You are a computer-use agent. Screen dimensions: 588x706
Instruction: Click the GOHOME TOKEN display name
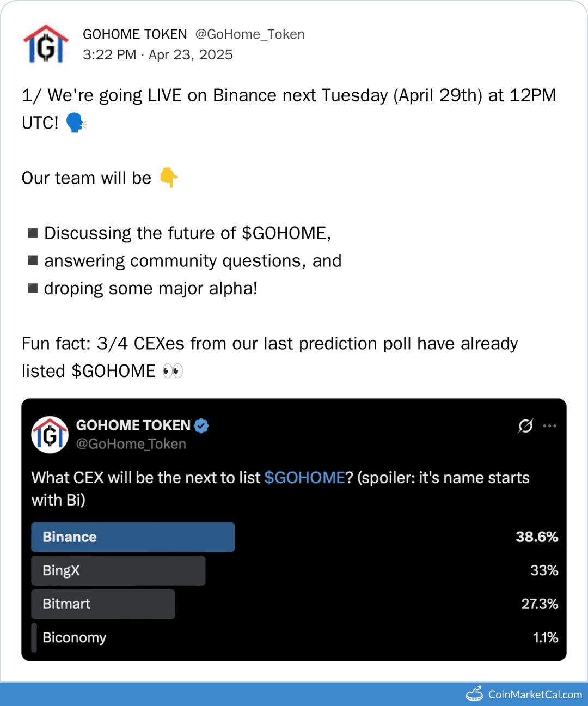(134, 34)
